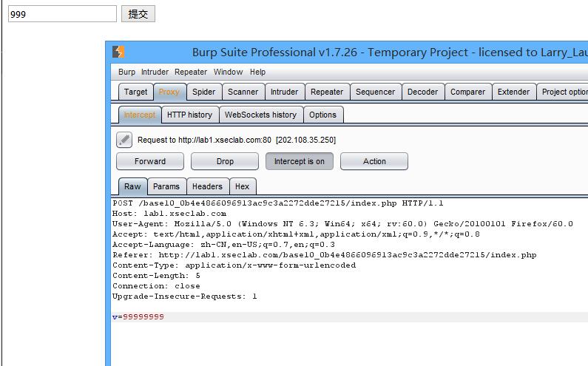The height and width of the screenshot is (366, 588).
Task: Switch to the Headers view tab
Action: point(207,186)
